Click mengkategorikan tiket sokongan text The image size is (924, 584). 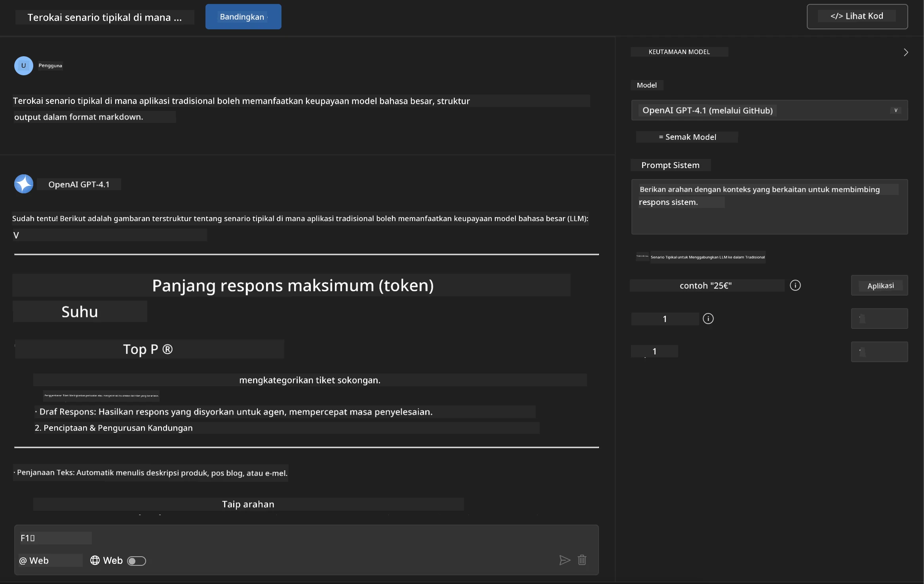point(310,380)
